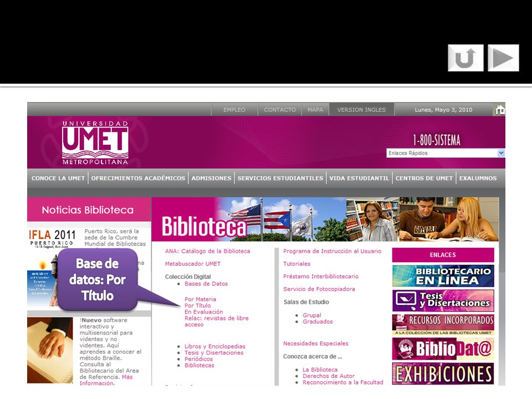Open VIDA ESTUDIANTIL menu
Image resolution: width=532 pixels, height=399 pixels.
pos(359,178)
